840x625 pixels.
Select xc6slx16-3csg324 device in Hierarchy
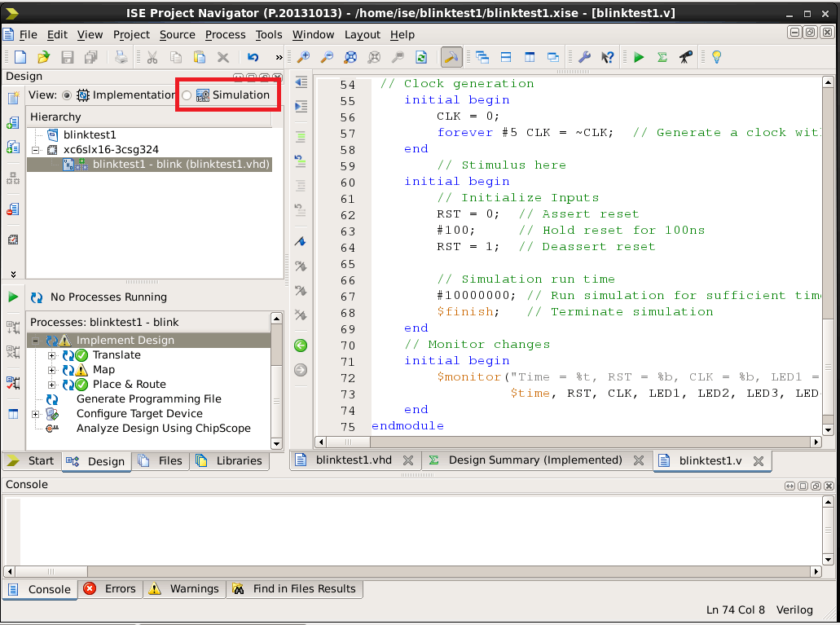tap(111, 150)
